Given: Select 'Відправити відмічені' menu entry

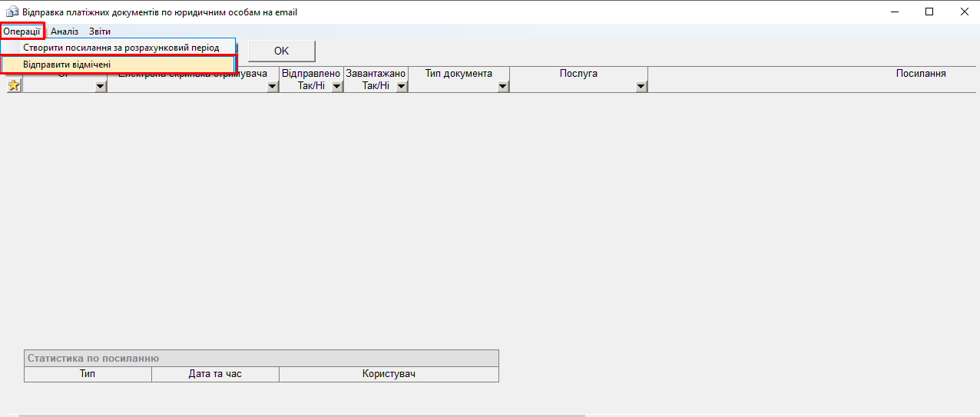Looking at the screenshot, I should [67, 65].
